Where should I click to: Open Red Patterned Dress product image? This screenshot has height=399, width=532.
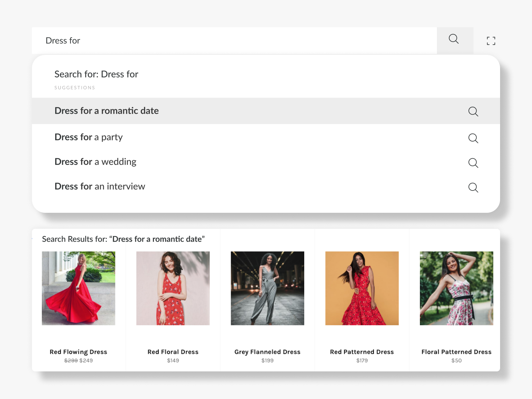tap(362, 288)
